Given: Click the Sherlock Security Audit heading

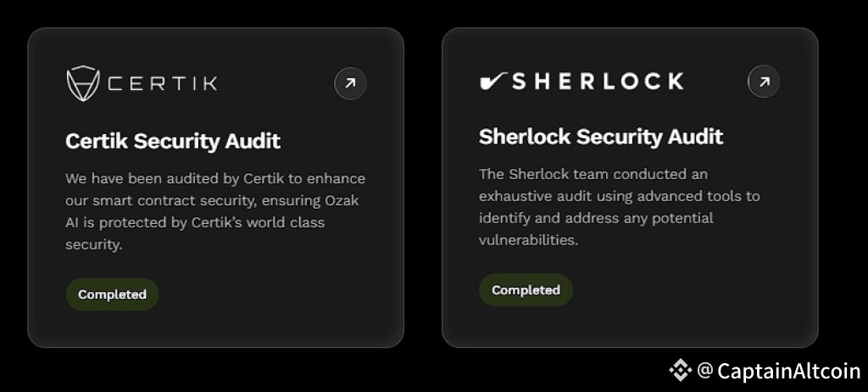Looking at the screenshot, I should [601, 137].
